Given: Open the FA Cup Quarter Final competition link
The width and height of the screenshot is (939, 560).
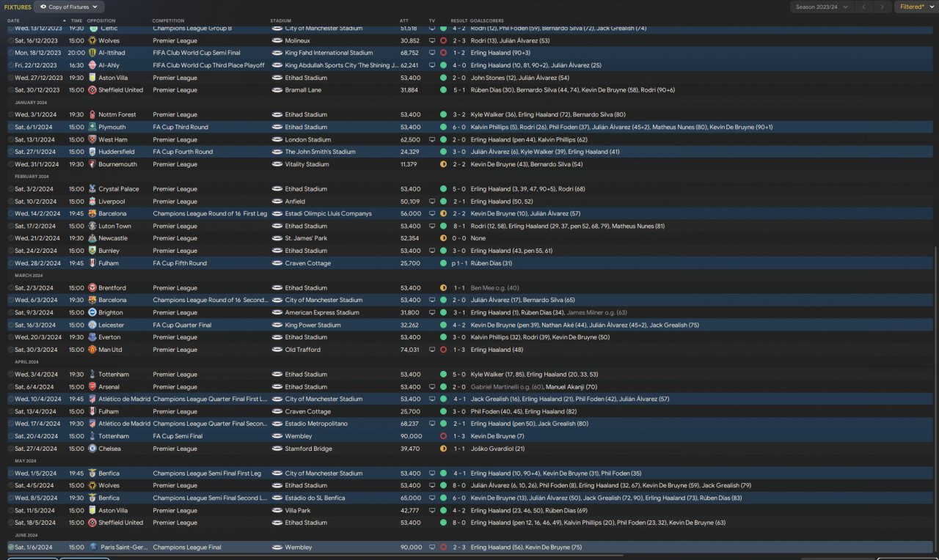Looking at the screenshot, I should point(182,325).
